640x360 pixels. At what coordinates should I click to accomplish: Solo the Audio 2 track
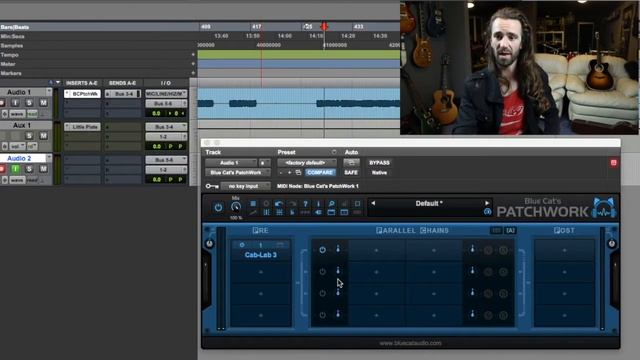pyautogui.click(x=29, y=169)
